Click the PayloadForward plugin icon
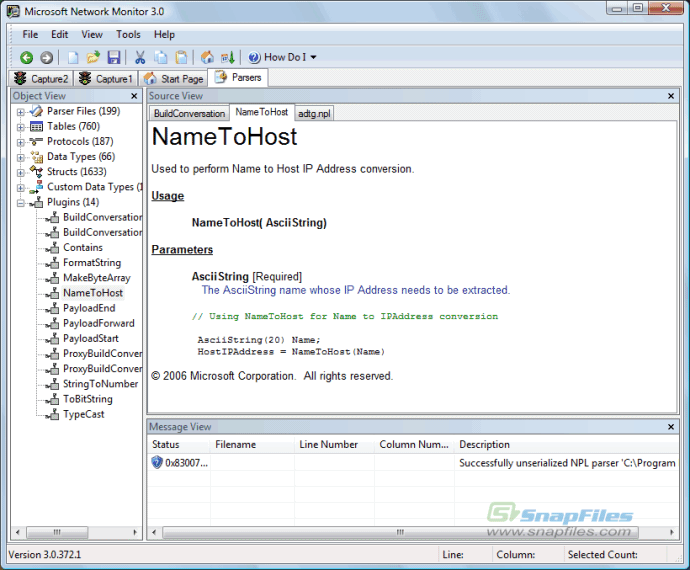This screenshot has height=570, width=690. [x=52, y=324]
